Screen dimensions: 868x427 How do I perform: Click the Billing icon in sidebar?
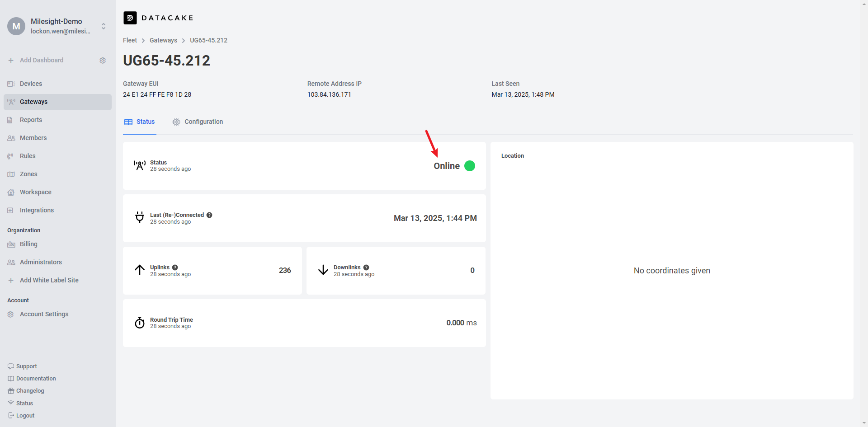(11, 244)
